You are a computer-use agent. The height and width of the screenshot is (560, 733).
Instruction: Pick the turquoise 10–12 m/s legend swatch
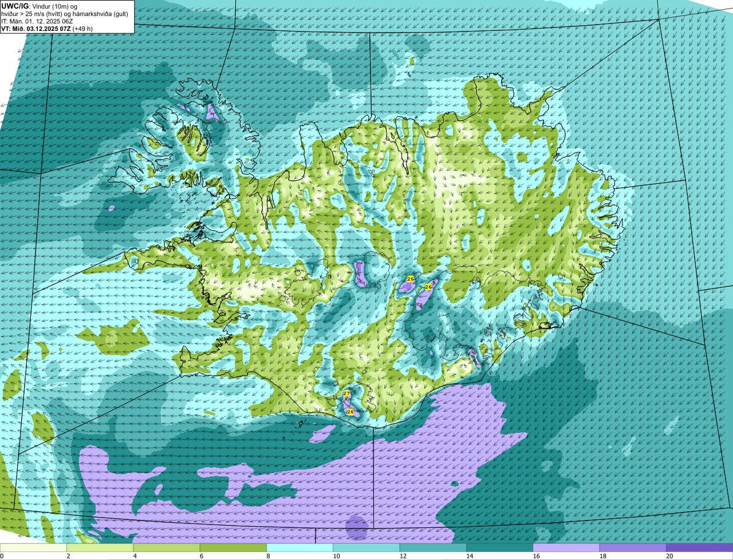[366, 547]
